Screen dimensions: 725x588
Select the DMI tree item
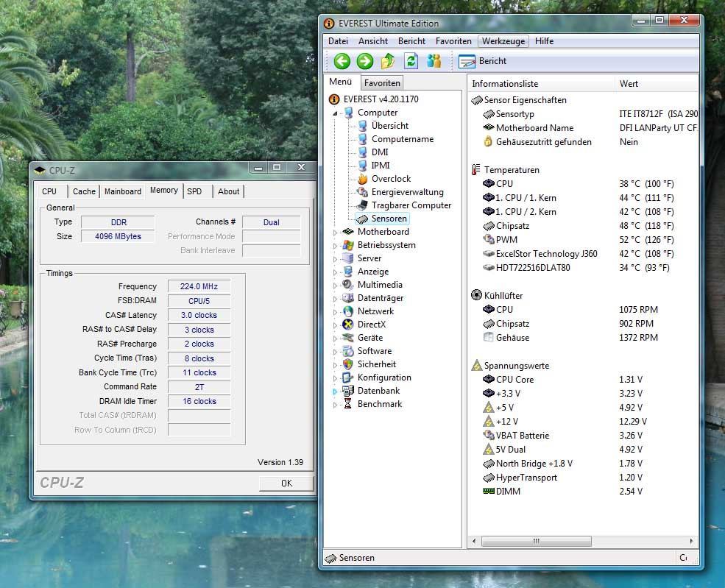point(380,152)
